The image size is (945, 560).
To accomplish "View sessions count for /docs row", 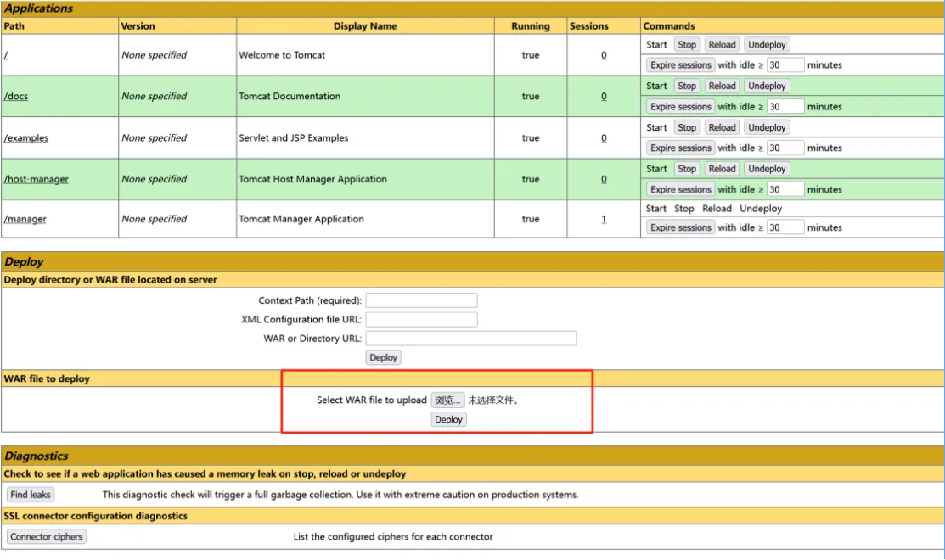I will coord(604,97).
